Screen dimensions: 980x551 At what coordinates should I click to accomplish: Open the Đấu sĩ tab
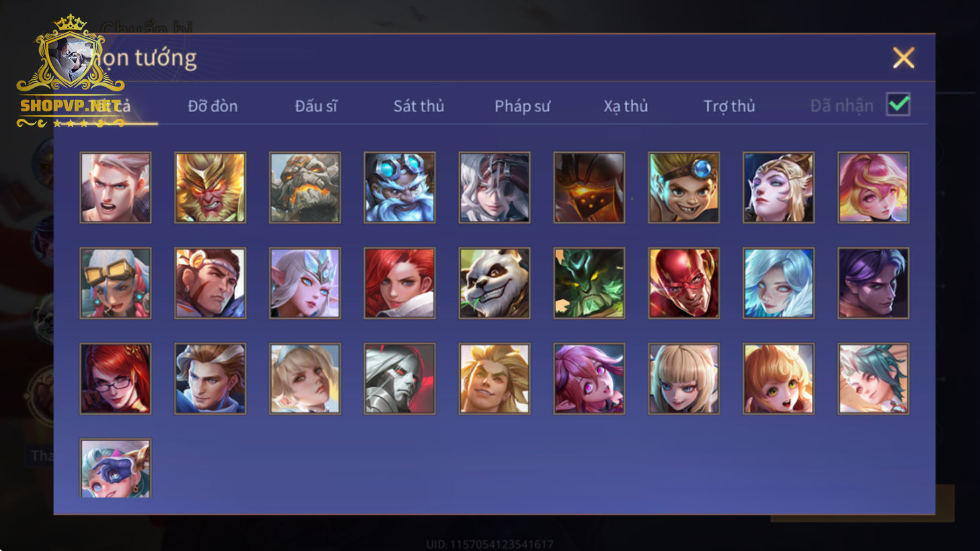316,106
